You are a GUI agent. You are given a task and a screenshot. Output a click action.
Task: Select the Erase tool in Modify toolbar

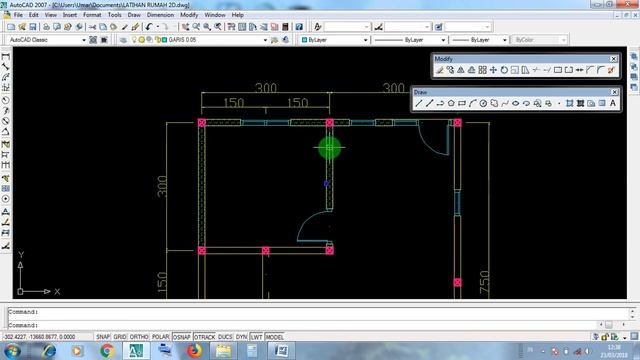pyautogui.click(x=440, y=70)
